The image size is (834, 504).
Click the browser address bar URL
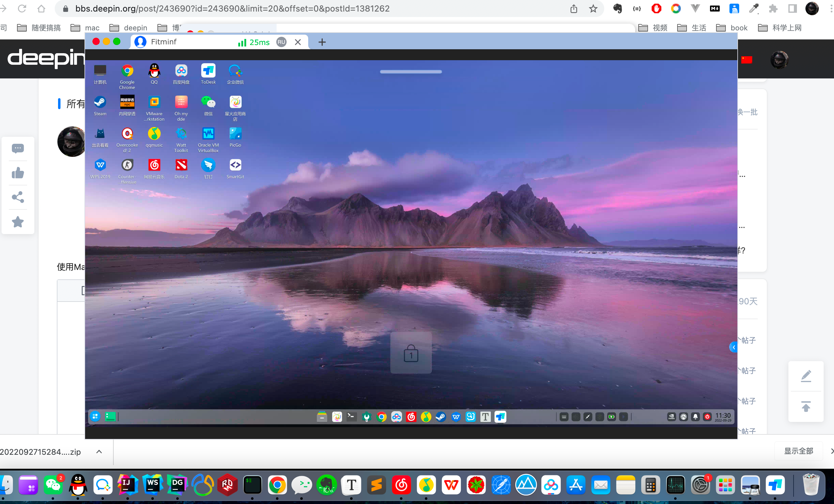coord(232,9)
